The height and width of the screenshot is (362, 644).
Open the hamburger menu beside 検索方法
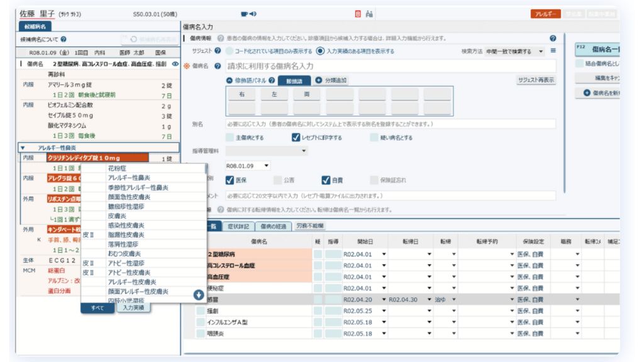click(x=553, y=50)
